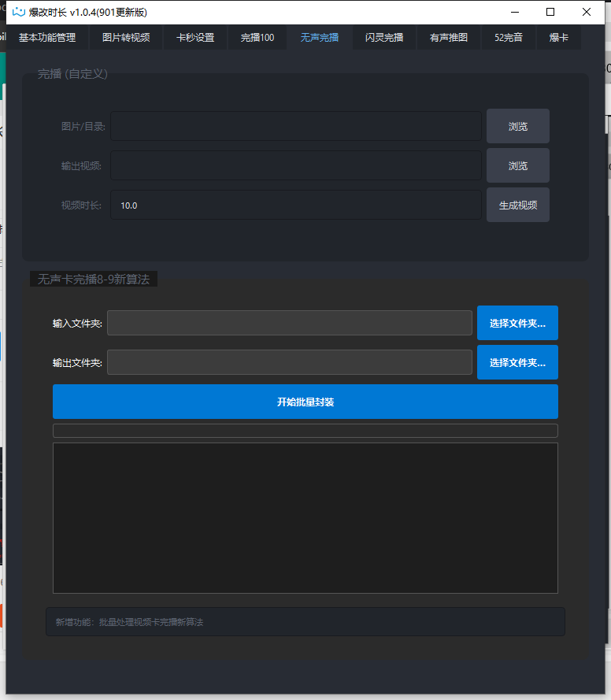611x700 pixels.
Task: Click the 视频时长 field showing 10.0
Action: tap(295, 205)
